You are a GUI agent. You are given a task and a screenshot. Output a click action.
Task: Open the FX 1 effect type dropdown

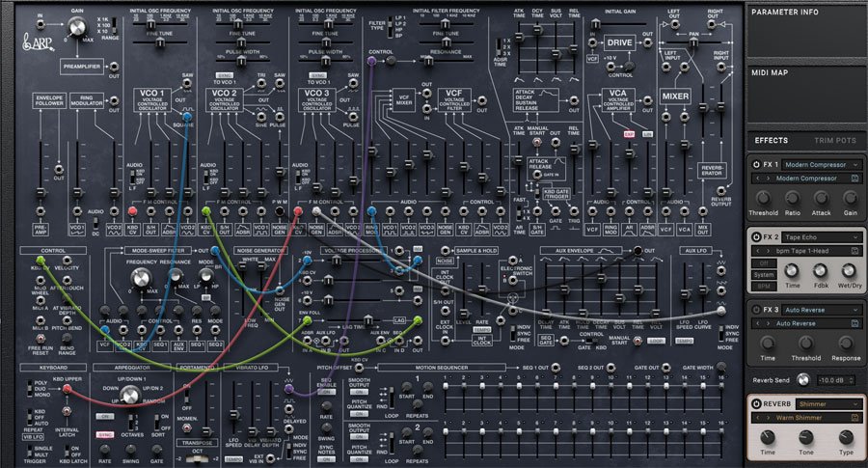pyautogui.click(x=821, y=164)
